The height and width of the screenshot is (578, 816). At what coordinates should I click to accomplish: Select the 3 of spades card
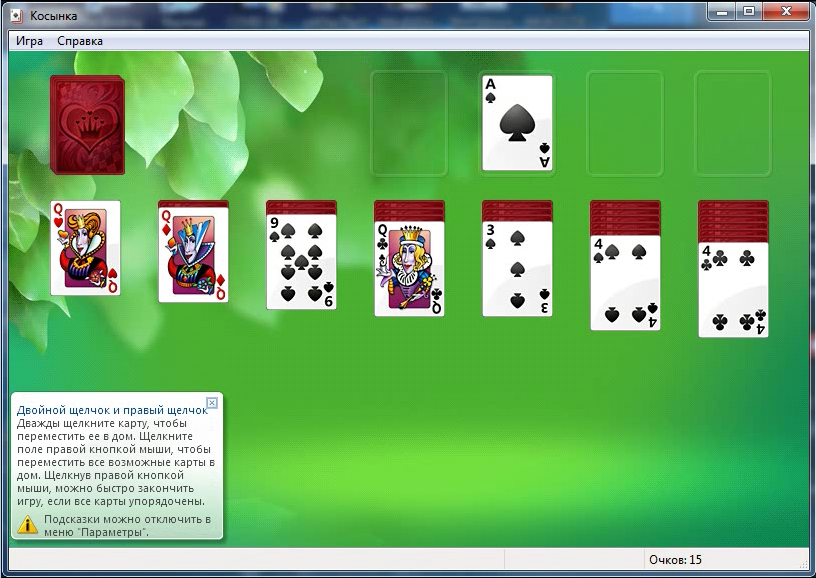click(517, 268)
